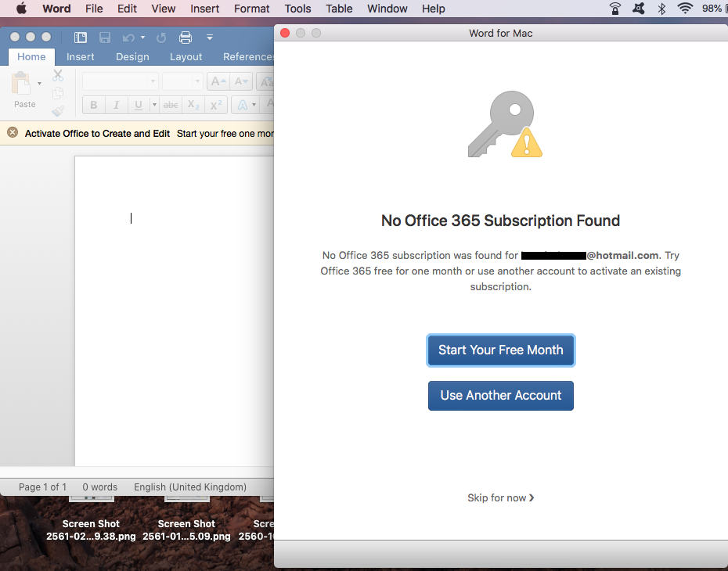Click the AirPlay-style lock icon in menu bar
The image size is (728, 571).
click(x=615, y=9)
